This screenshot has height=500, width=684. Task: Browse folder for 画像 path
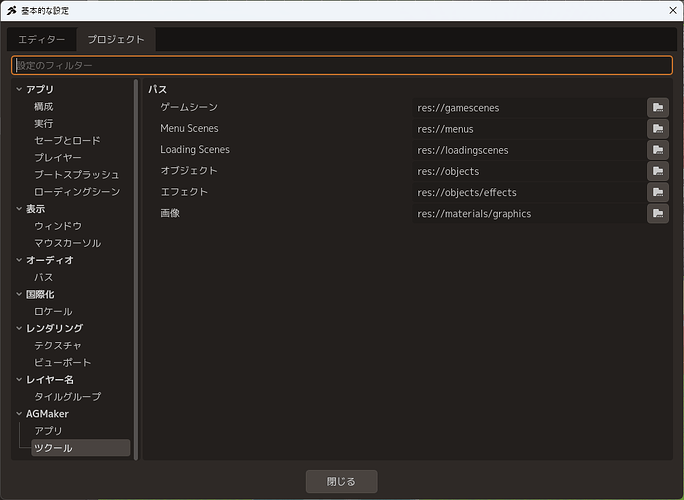[658, 213]
